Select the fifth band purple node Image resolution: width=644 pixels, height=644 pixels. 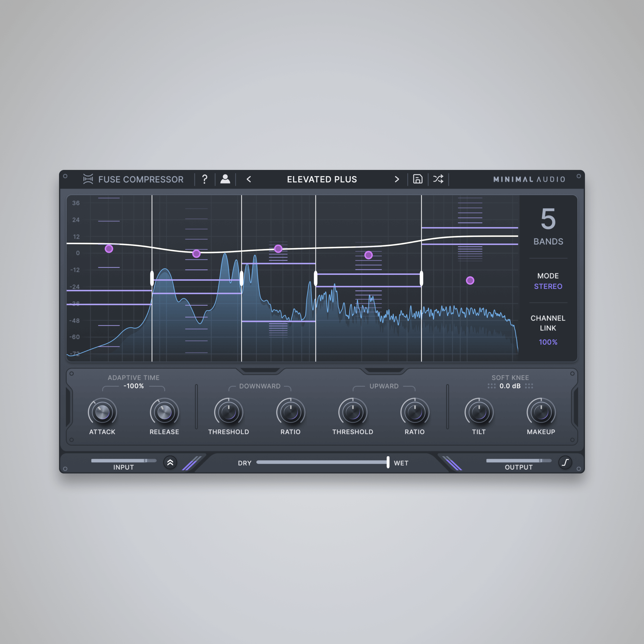(470, 280)
